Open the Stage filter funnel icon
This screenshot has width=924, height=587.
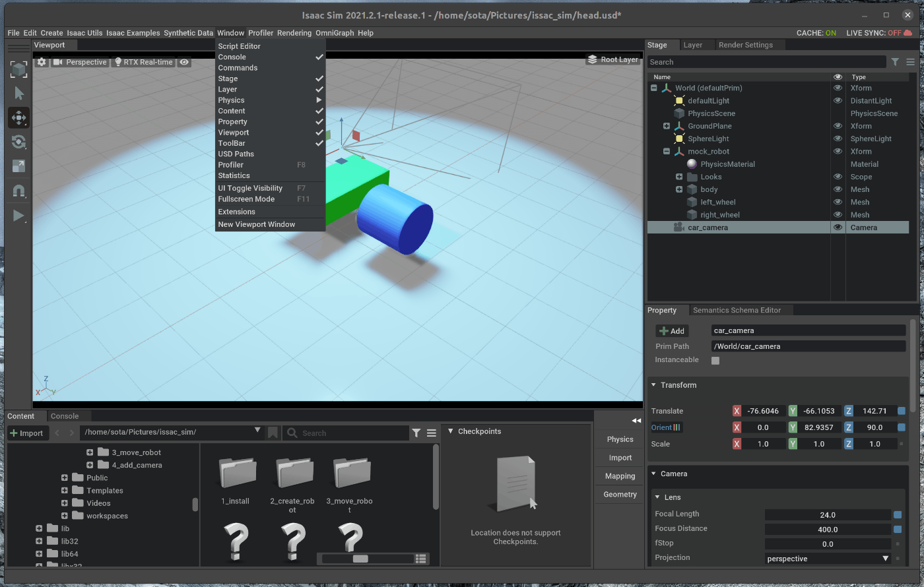tap(895, 62)
